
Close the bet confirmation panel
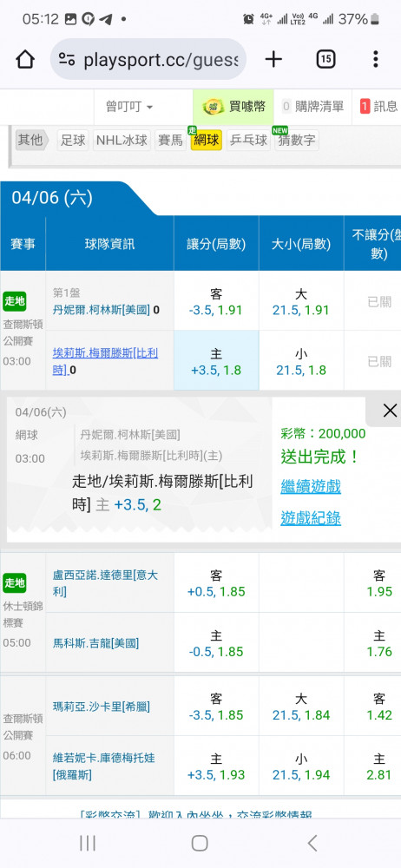coord(390,411)
